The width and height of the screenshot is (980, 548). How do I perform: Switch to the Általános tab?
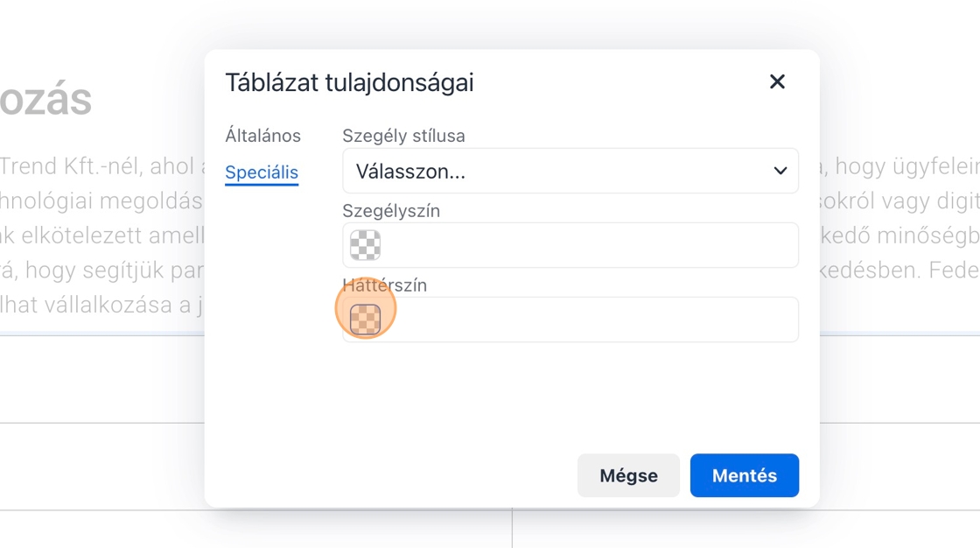[262, 136]
